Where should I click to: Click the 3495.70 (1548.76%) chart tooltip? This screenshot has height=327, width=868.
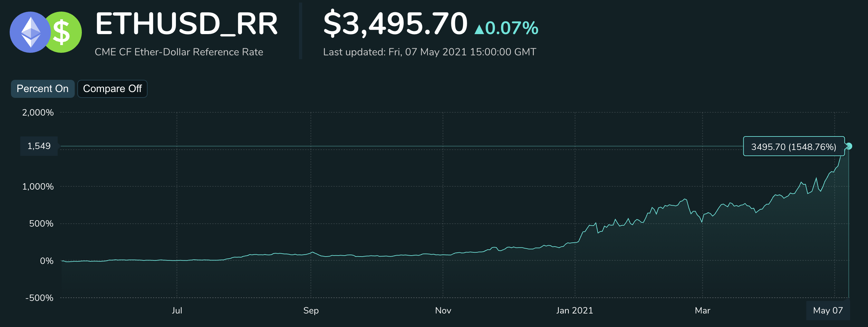click(794, 146)
